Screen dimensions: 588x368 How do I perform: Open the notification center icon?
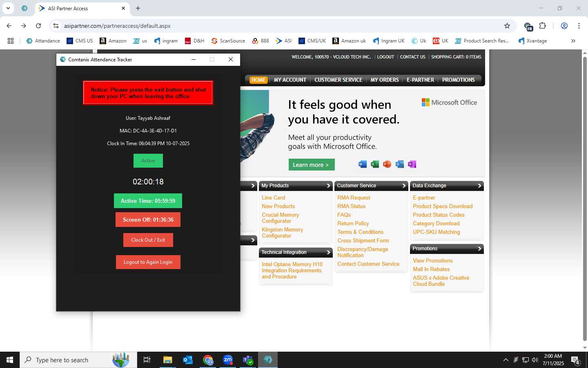[x=575, y=360]
